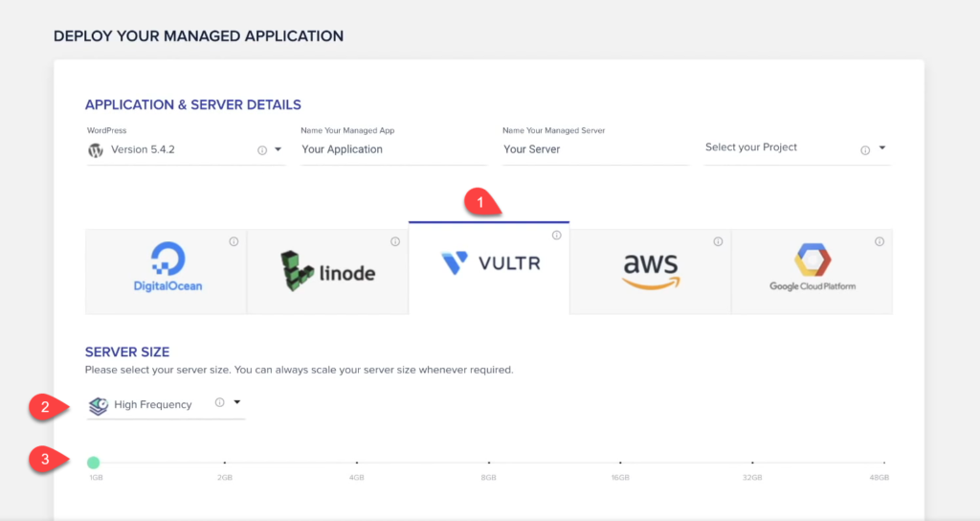Click the Google Cloud Platform info icon
Screen dimensions: 980x521
(880, 241)
